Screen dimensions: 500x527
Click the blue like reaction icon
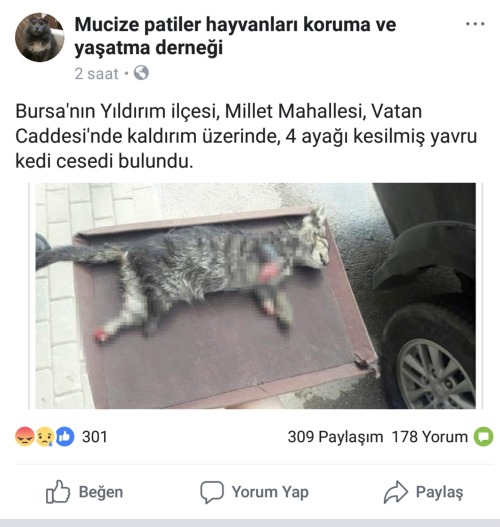[65, 437]
